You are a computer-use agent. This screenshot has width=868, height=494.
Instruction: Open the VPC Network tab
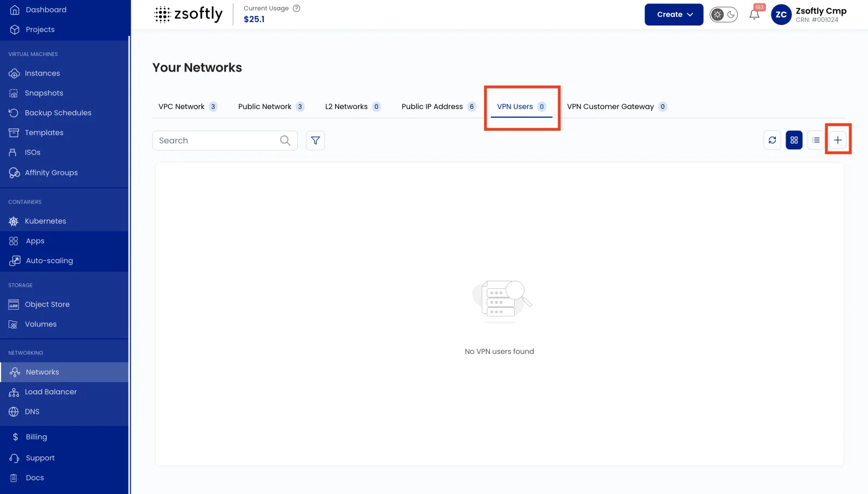click(x=188, y=106)
